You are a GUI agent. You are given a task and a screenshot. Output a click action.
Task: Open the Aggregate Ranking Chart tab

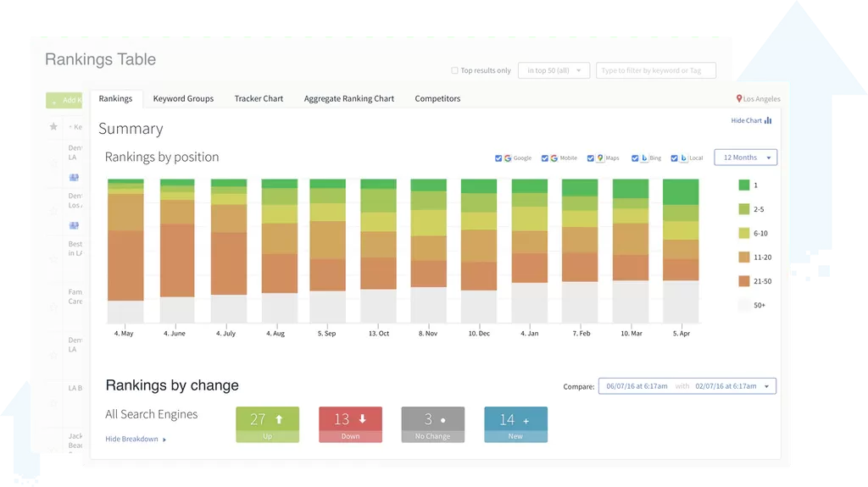coord(348,99)
